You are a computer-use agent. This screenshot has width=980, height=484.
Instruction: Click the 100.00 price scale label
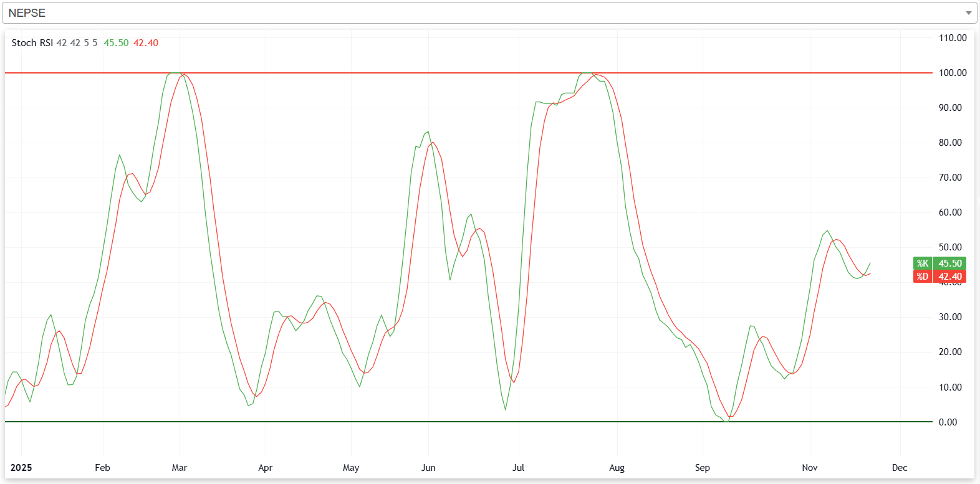(x=953, y=73)
